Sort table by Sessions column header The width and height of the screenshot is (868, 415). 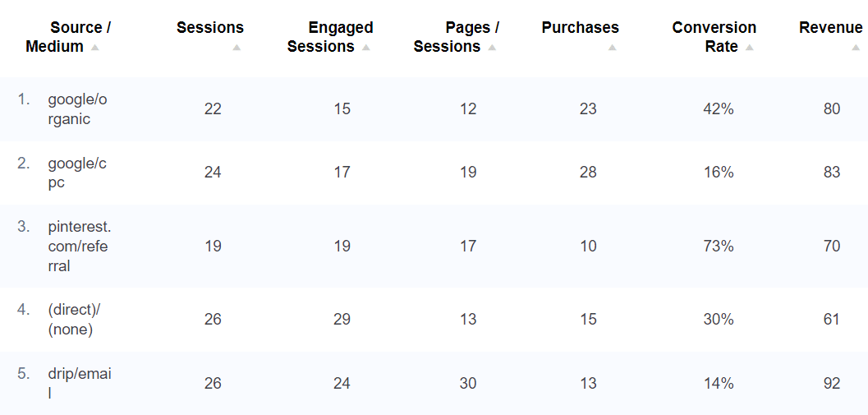coord(210,28)
